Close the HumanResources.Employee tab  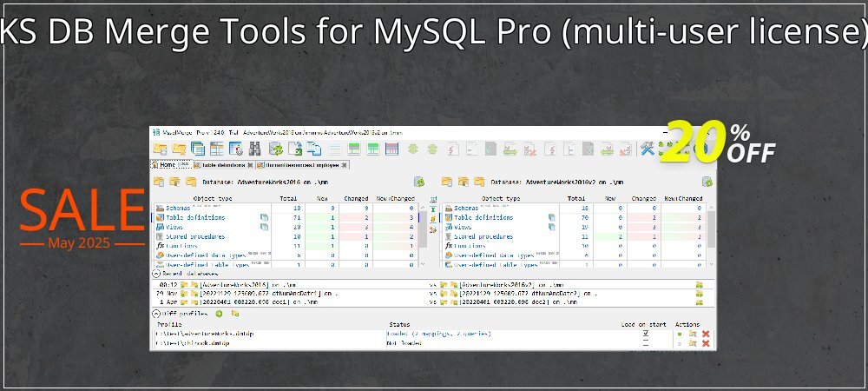[345, 165]
